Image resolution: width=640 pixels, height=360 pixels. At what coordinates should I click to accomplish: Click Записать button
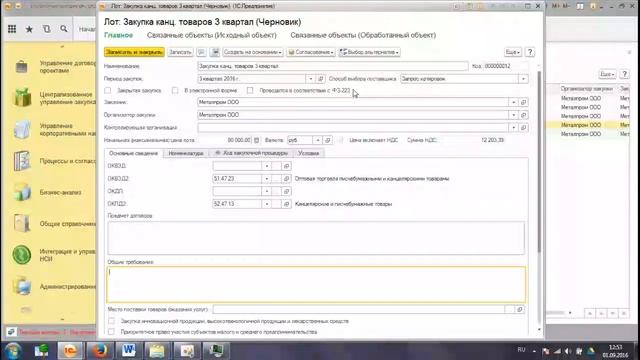(x=180, y=52)
